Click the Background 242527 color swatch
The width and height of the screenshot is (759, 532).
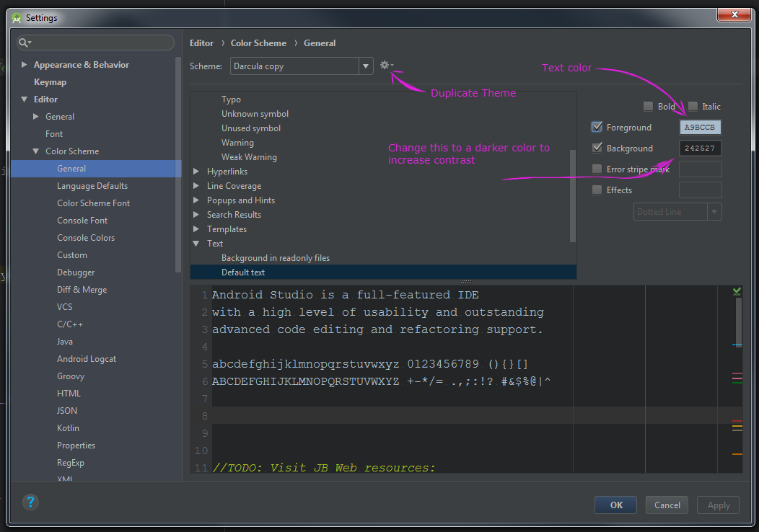[700, 148]
